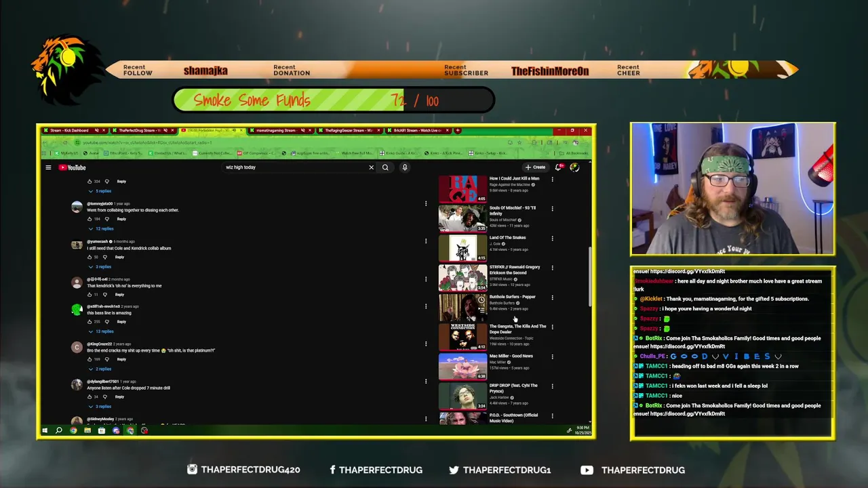The image size is (868, 488).
Task: Open options menu for @yumecash comment
Action: (426, 241)
